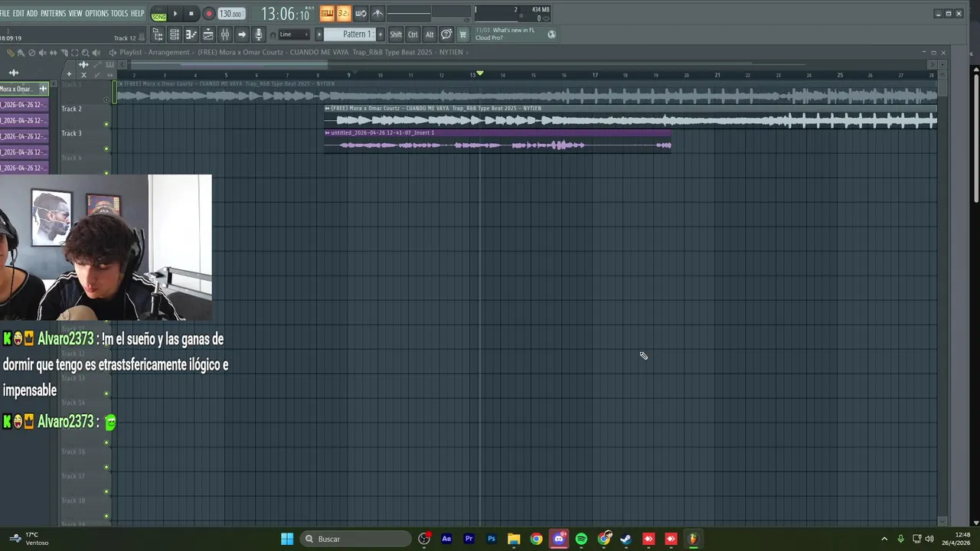Open the HELP menu

pyautogui.click(x=137, y=13)
